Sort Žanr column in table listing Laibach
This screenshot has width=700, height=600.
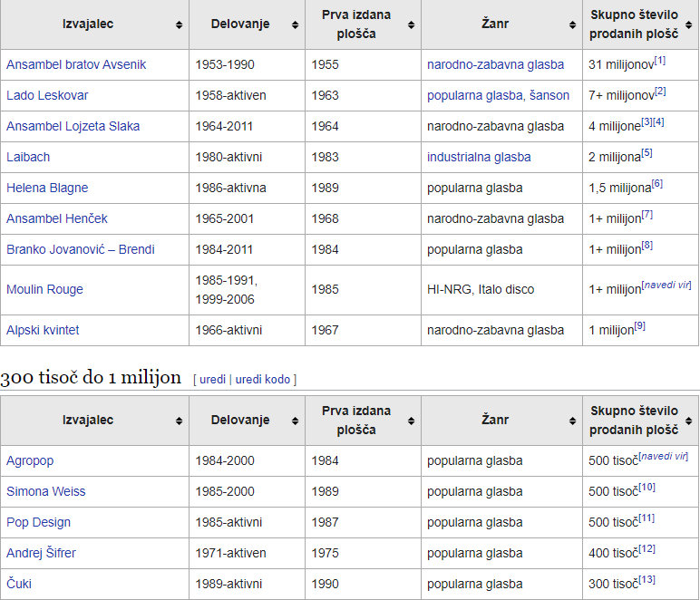(572, 24)
